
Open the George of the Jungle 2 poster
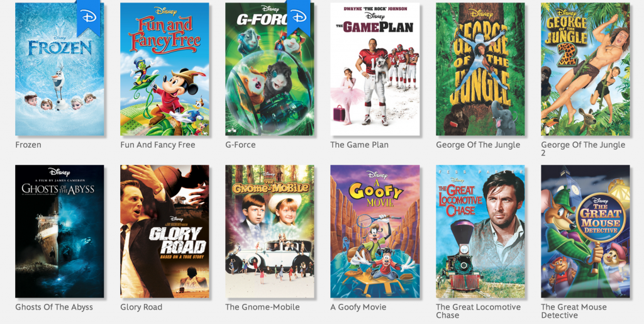[586, 69]
